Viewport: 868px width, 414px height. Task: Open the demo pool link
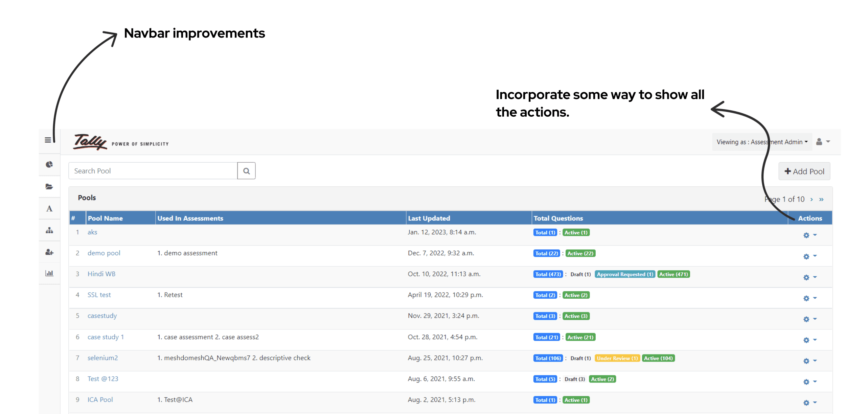coord(104,253)
